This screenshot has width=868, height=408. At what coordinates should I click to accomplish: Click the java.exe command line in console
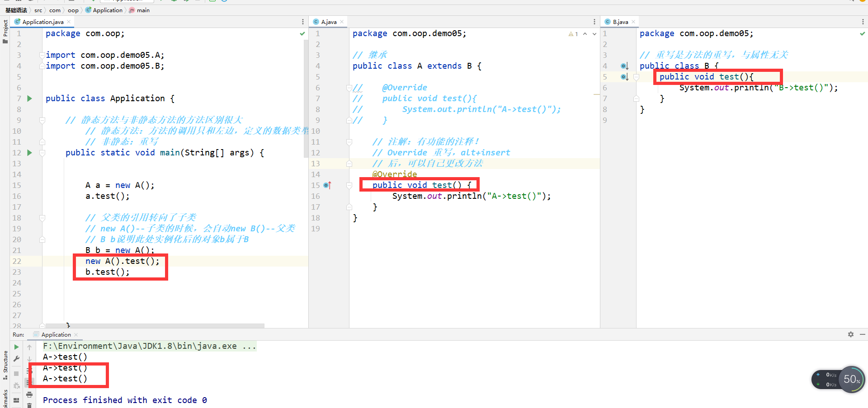point(150,346)
